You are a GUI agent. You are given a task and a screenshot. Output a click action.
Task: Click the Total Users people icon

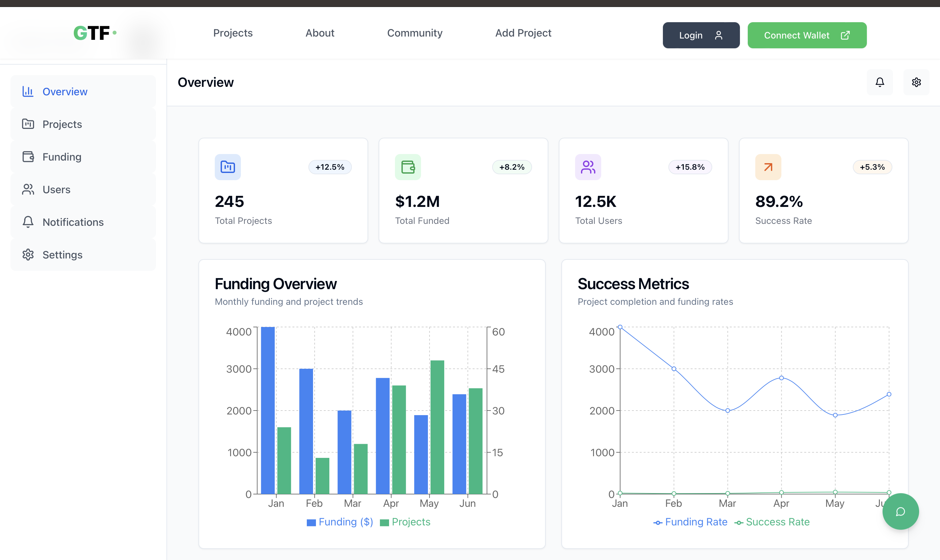587,167
